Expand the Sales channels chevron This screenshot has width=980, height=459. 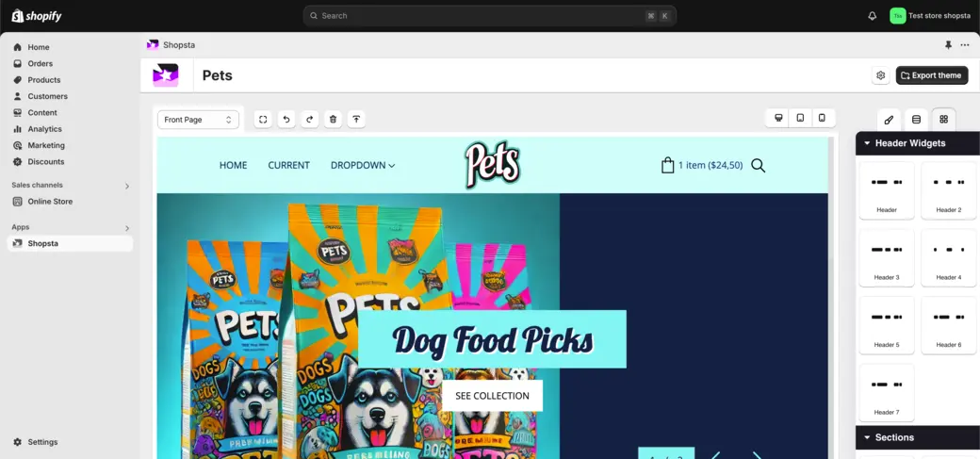[127, 186]
